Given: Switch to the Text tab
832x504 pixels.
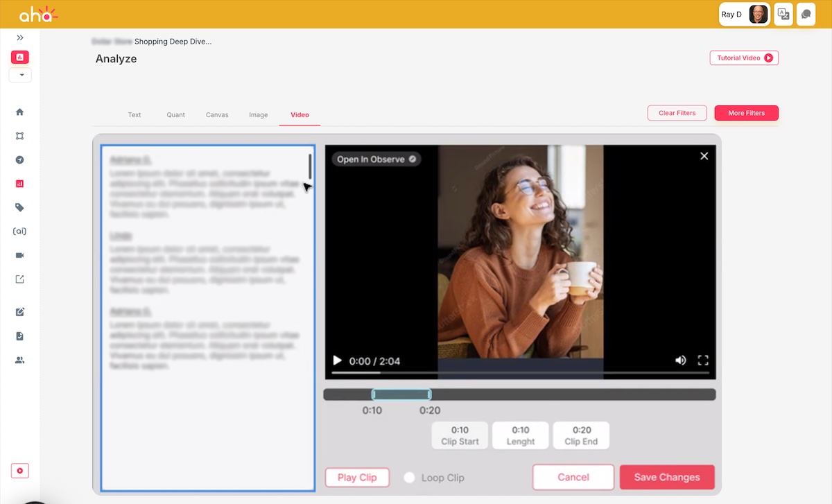Looking at the screenshot, I should 135,115.
